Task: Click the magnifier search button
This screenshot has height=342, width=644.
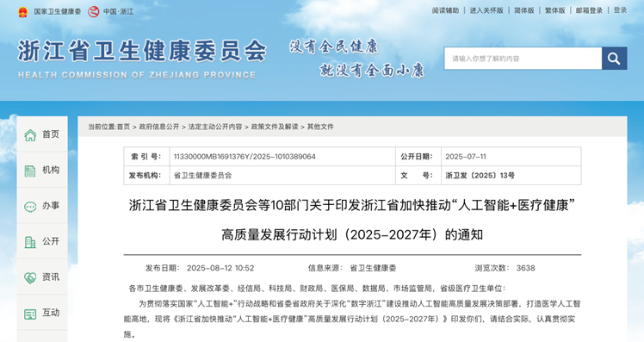Action: point(614,59)
